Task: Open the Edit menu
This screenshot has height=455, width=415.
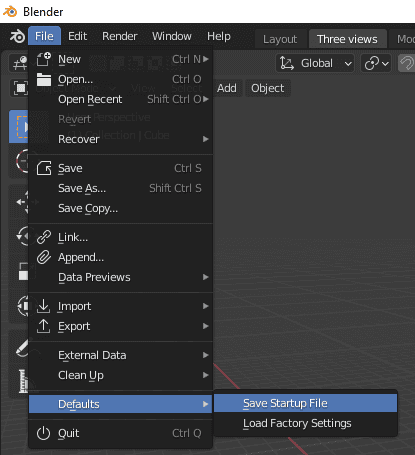Action: 77,36
